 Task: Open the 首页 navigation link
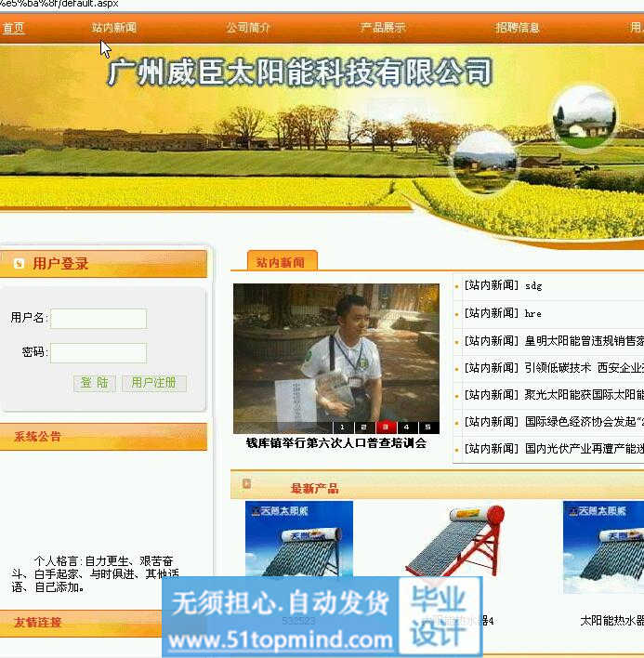pyautogui.click(x=13, y=28)
